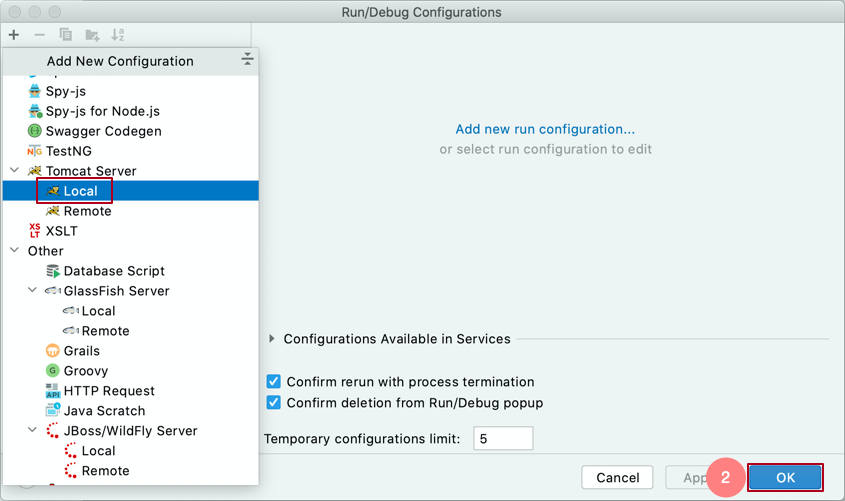Click the Add New Configuration header text
This screenshot has width=845, height=501.
tap(120, 61)
